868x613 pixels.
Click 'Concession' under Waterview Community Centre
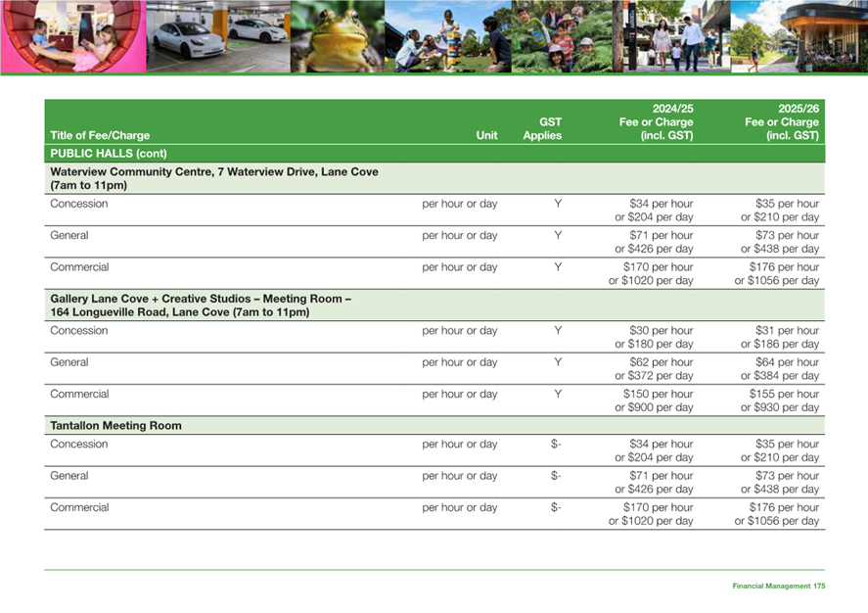point(79,204)
